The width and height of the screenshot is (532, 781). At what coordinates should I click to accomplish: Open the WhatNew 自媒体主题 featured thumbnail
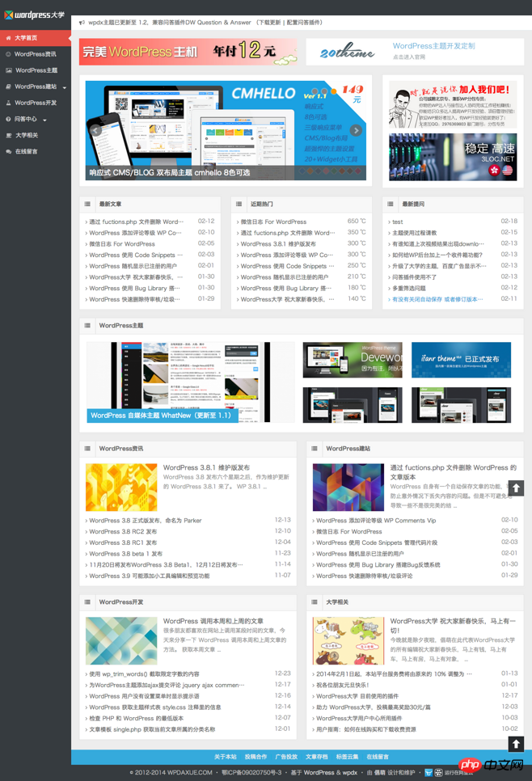[191, 382]
